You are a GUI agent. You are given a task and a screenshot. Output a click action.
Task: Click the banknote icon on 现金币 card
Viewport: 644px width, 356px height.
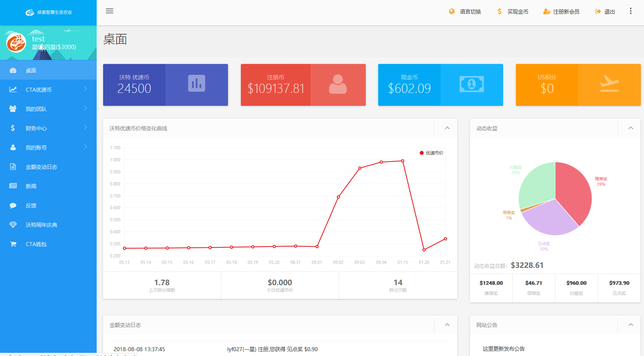point(472,84)
